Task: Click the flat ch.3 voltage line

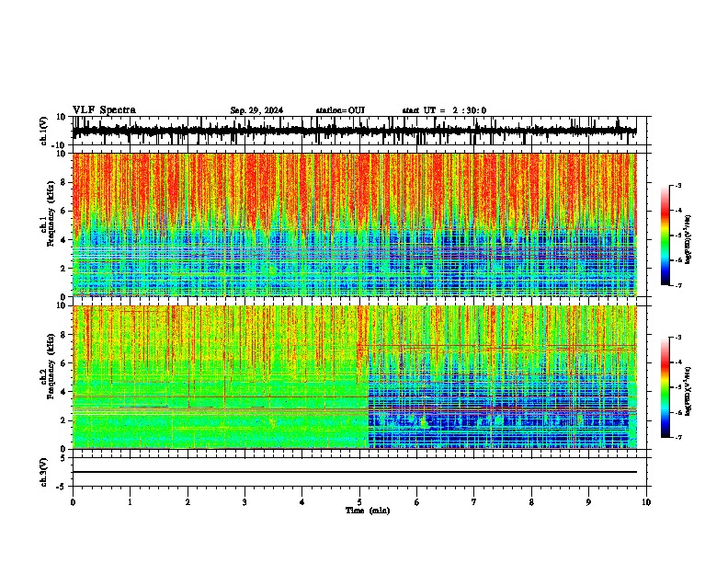Action: [354, 472]
